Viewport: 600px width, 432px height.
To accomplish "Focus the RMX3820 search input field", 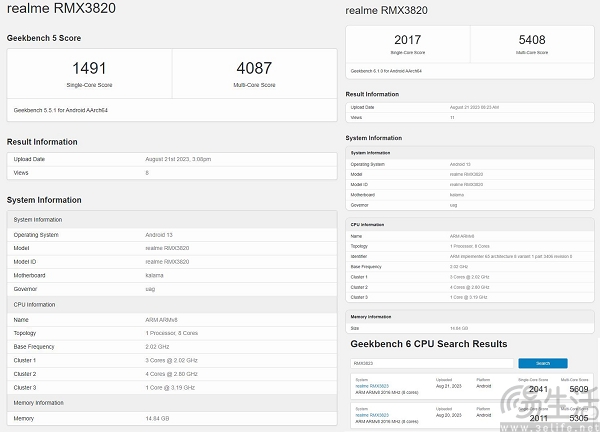I will [x=432, y=363].
